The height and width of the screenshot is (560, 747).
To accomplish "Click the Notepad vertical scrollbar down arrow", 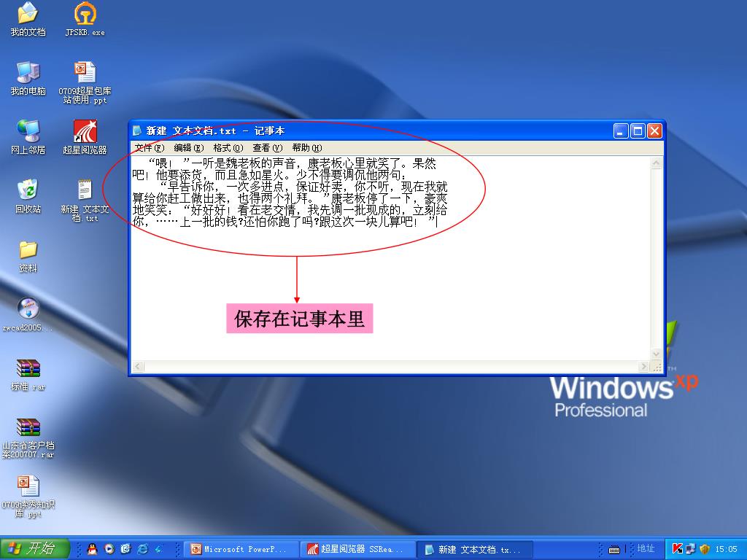I will click(x=656, y=354).
